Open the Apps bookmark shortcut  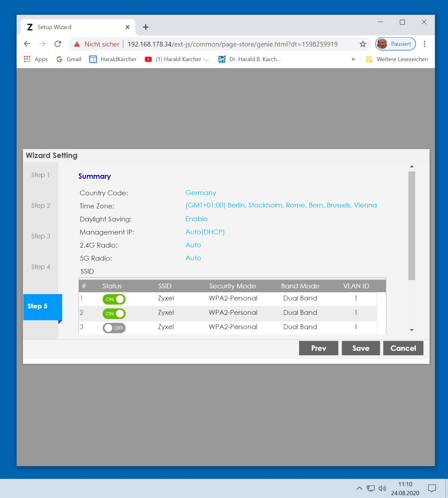click(36, 59)
